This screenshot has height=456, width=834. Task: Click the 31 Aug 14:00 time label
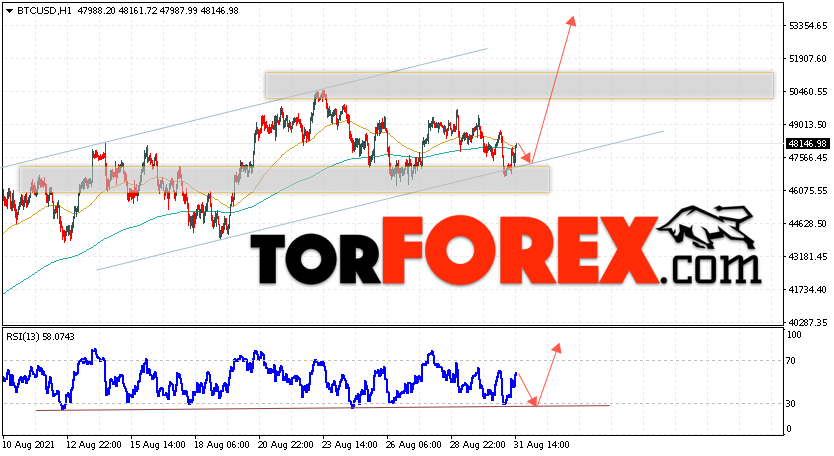541,445
